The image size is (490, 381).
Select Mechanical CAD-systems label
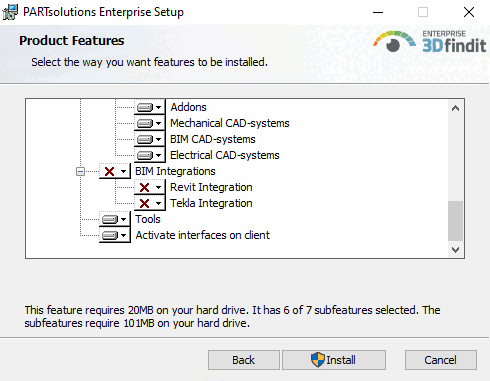[230, 123]
